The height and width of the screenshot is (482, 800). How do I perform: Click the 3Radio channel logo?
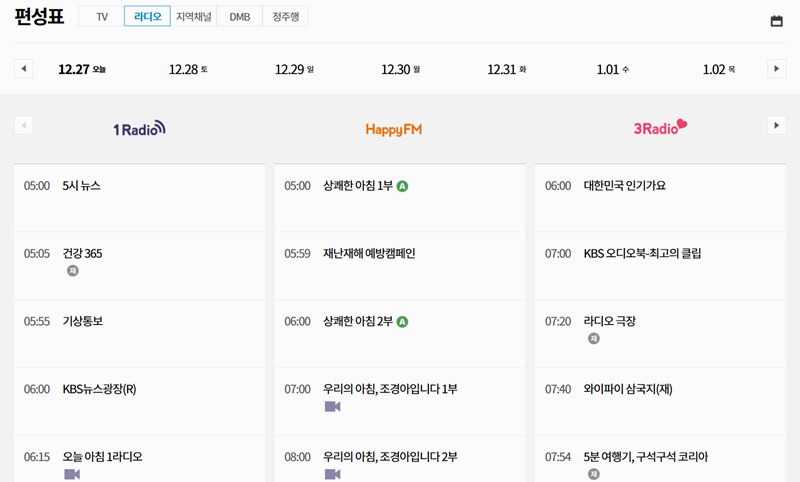[660, 128]
